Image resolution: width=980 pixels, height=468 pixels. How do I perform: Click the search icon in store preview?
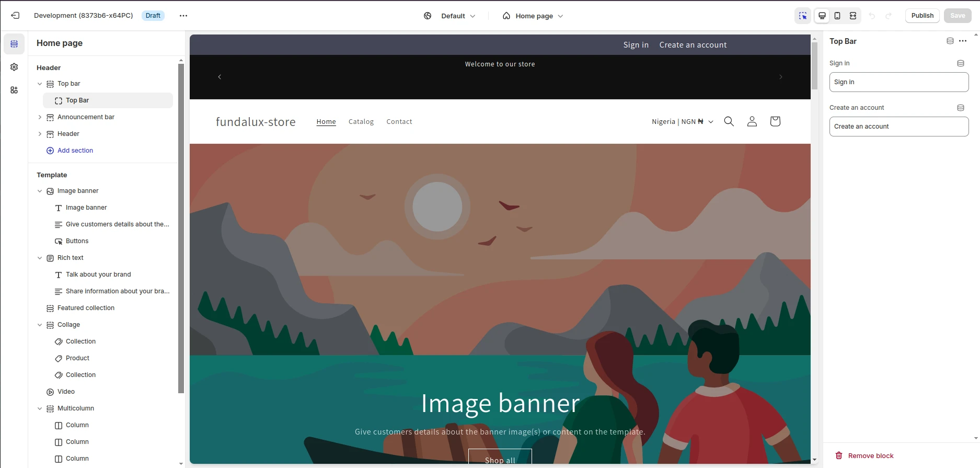[729, 121]
